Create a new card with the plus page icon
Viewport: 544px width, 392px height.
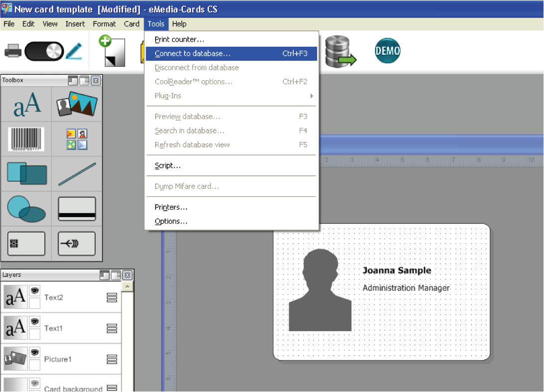tap(112, 51)
